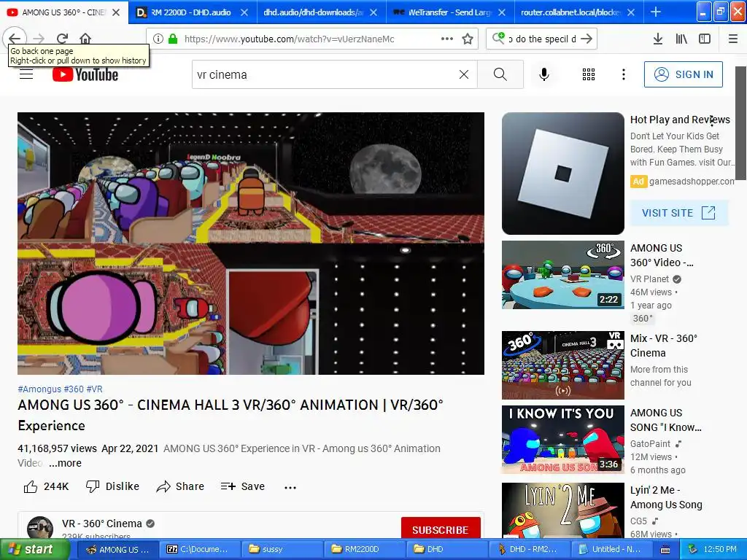
Task: Like the video with thumbs up
Action: pos(46,486)
